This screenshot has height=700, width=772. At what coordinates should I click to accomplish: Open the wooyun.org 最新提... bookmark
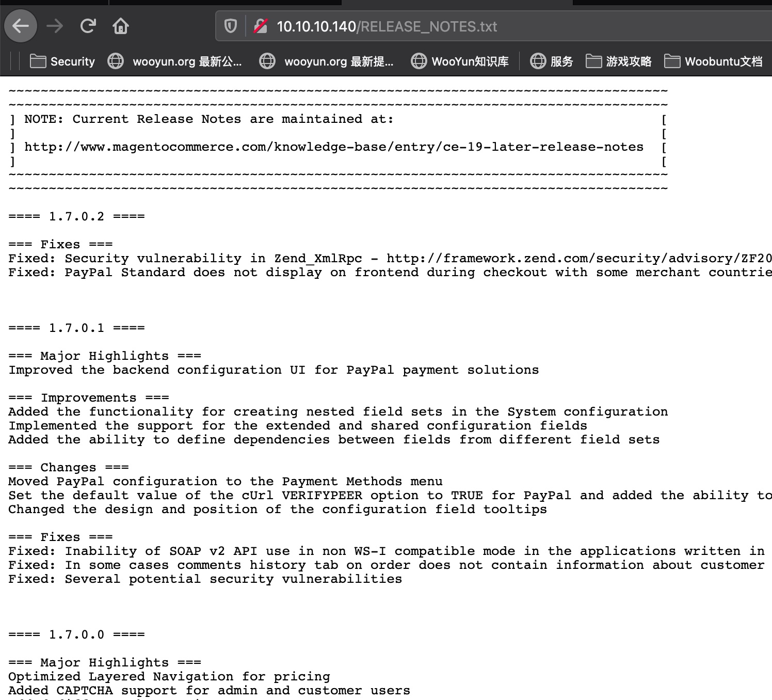[x=327, y=61]
